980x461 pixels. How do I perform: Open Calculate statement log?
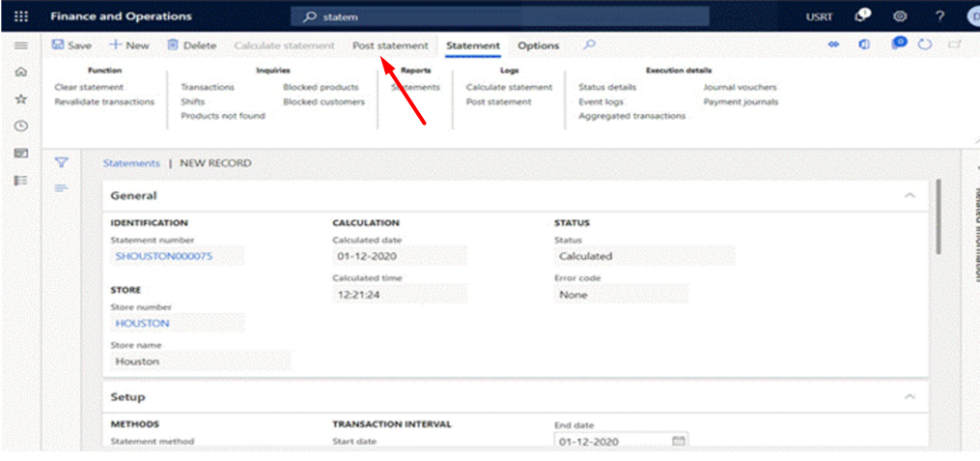click(510, 88)
